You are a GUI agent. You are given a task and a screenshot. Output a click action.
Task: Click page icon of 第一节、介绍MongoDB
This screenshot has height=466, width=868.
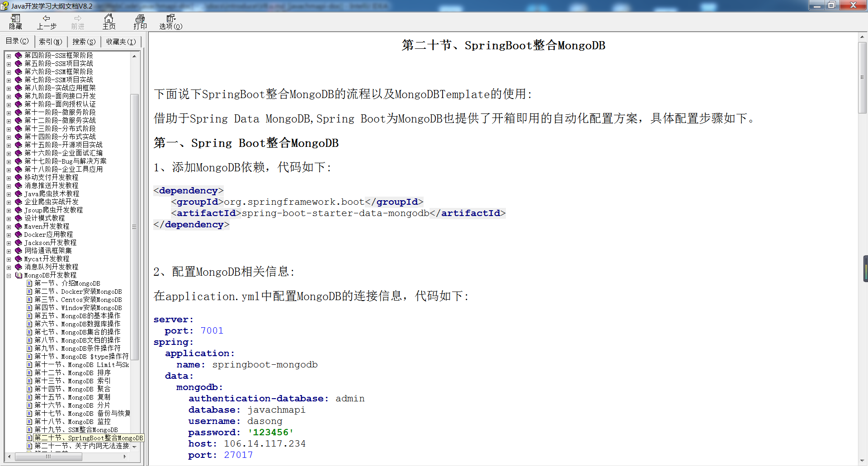tap(29, 283)
